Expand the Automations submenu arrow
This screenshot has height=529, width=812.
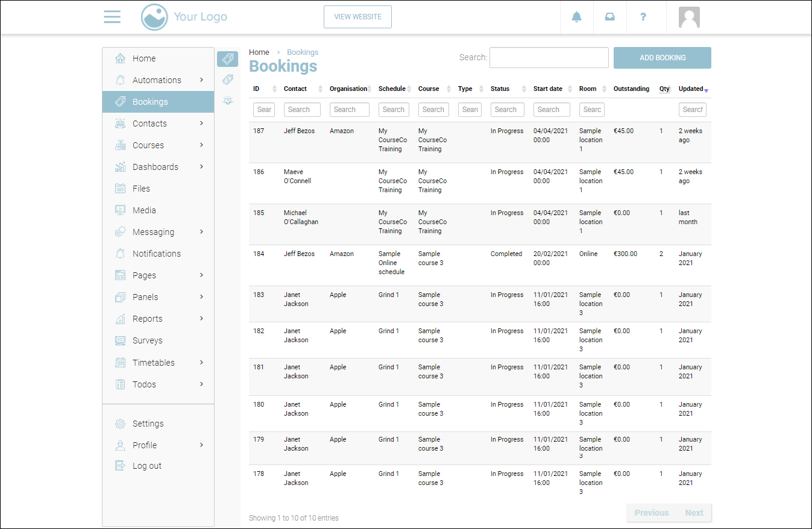pyautogui.click(x=201, y=80)
